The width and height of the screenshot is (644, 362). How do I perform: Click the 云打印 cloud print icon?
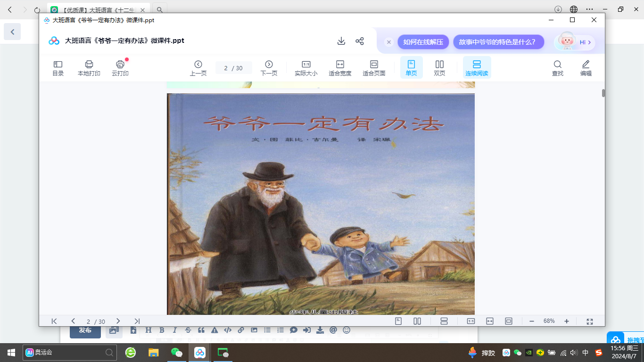(120, 68)
